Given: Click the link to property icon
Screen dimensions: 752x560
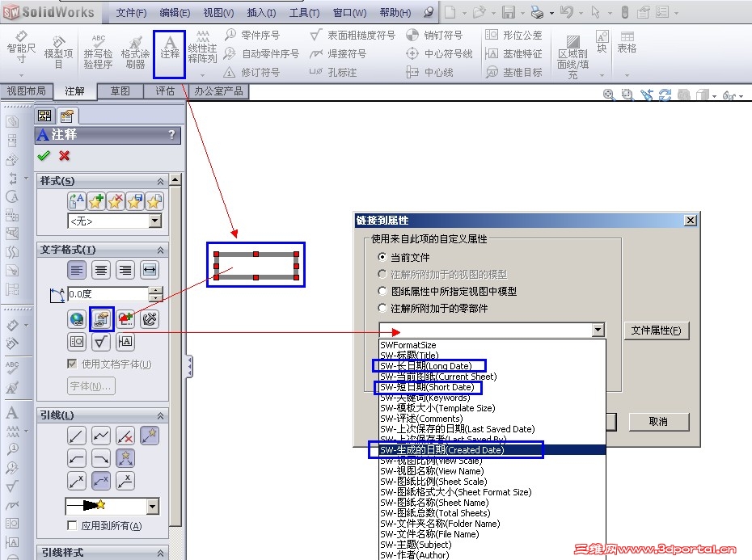Looking at the screenshot, I should (101, 319).
